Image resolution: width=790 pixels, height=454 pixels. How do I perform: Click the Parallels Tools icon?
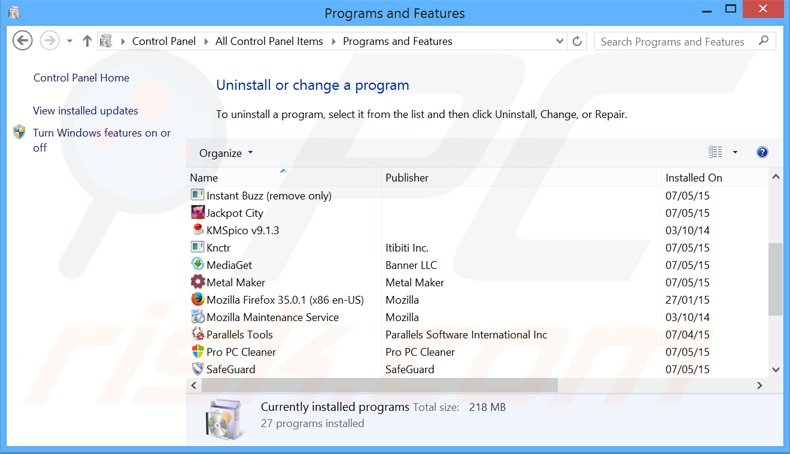pyautogui.click(x=198, y=334)
